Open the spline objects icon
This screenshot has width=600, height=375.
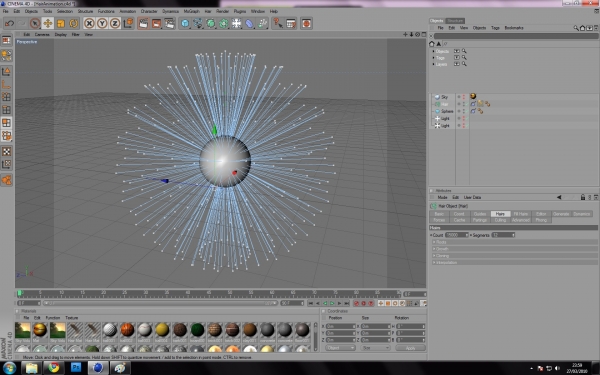click(x=198, y=23)
